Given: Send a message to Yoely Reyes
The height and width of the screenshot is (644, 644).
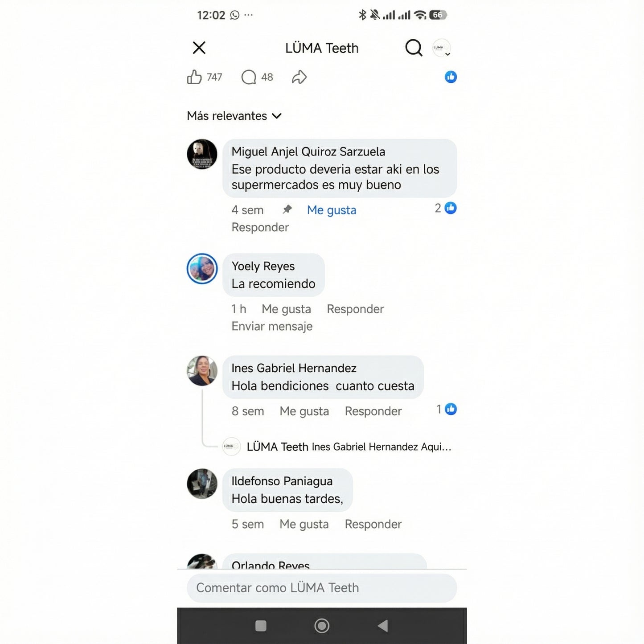Looking at the screenshot, I should tap(272, 326).
